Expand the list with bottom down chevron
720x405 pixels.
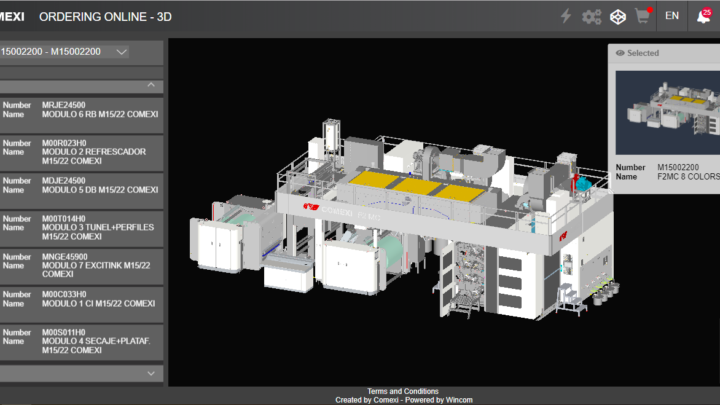click(x=151, y=373)
